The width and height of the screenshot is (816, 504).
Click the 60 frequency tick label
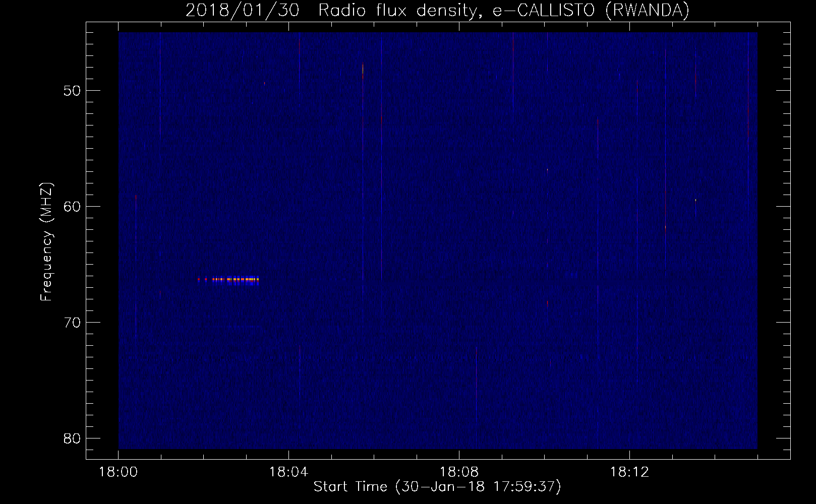click(73, 207)
